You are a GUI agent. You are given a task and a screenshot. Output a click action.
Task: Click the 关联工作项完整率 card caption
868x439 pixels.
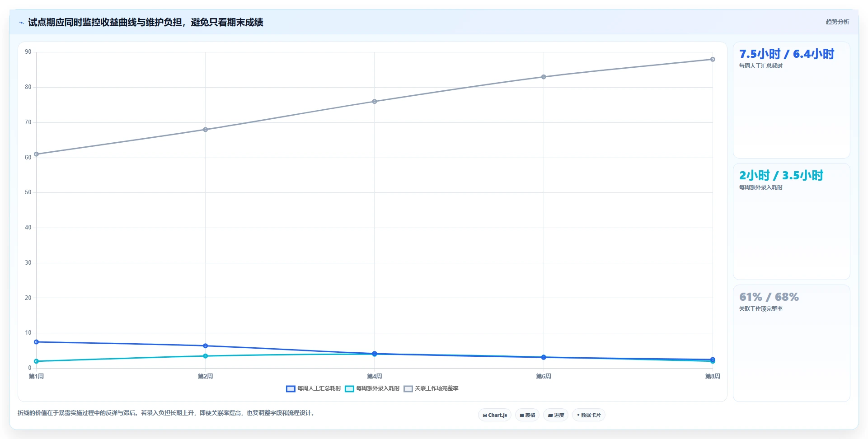760,309
